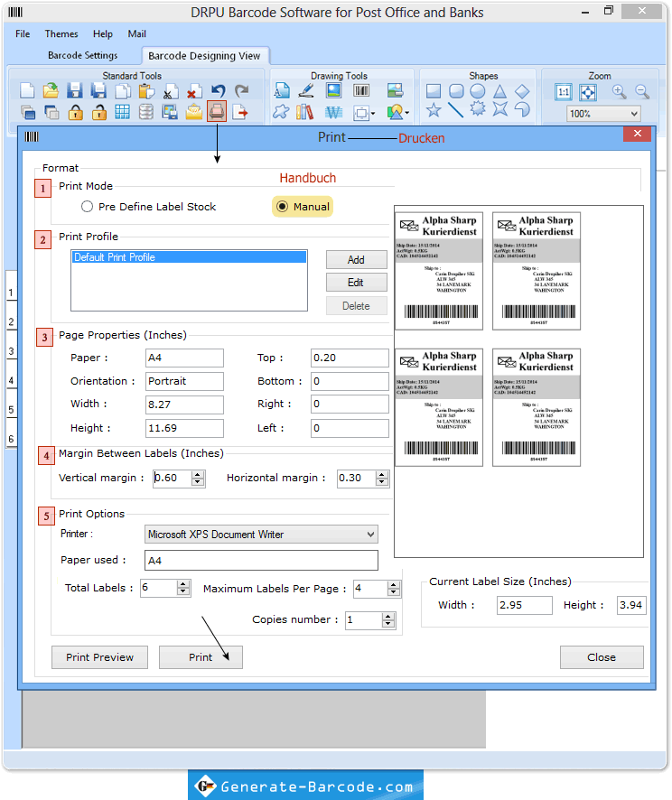
Task: Select the WordArt W icon
Action: pyautogui.click(x=333, y=112)
